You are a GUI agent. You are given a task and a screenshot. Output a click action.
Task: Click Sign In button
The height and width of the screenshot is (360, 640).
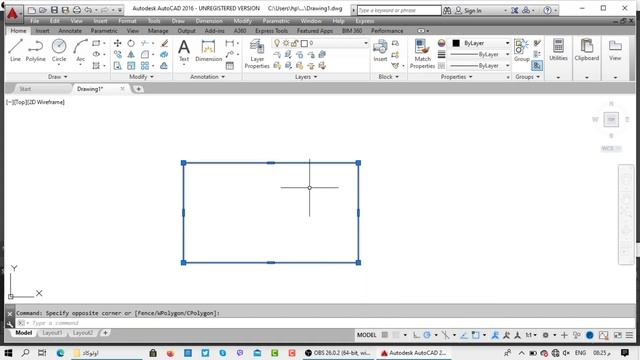[x=469, y=10]
